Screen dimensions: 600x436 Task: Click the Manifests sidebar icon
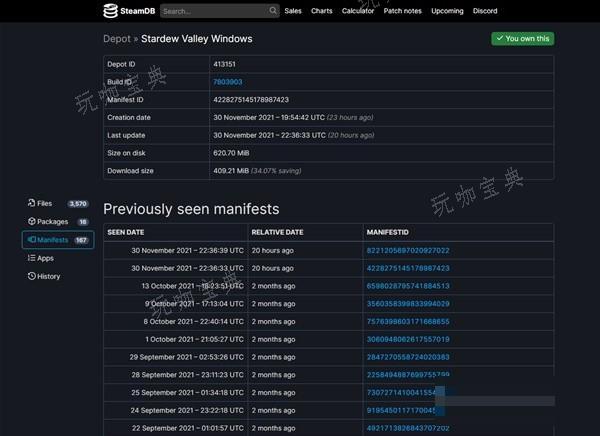(32, 240)
